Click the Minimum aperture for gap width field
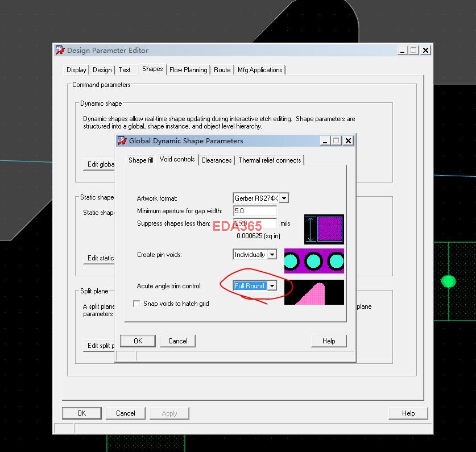 [255, 211]
